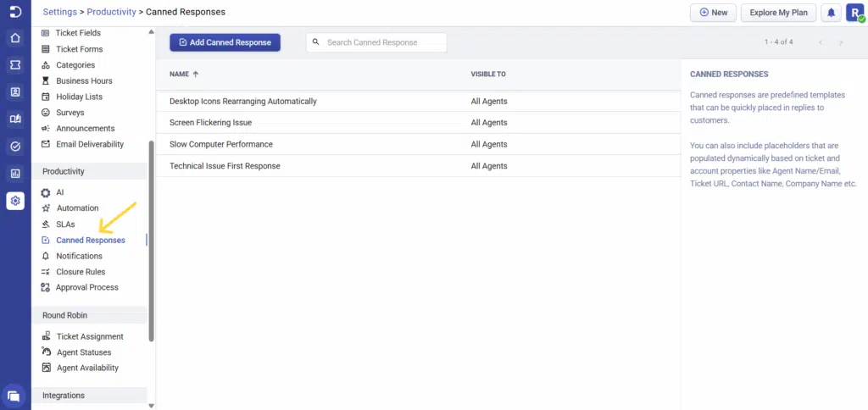Open the Screen Flickering Issue response
The height and width of the screenshot is (410, 868).
click(x=210, y=123)
